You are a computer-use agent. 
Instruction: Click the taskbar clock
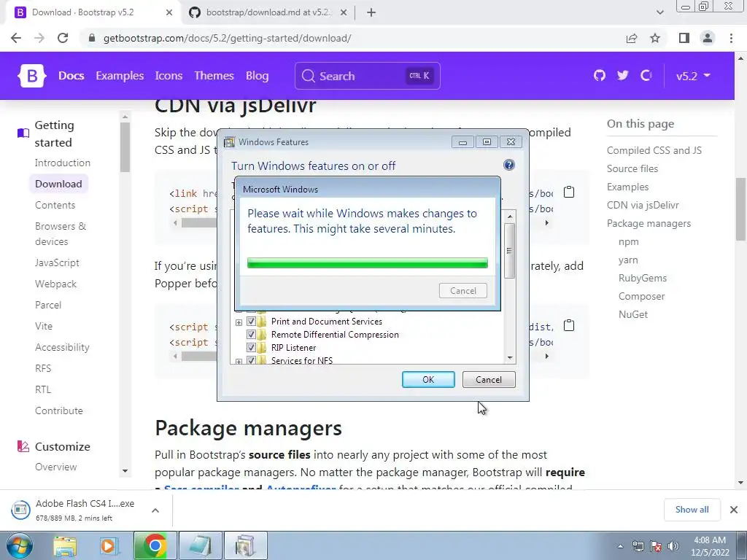coord(710,546)
